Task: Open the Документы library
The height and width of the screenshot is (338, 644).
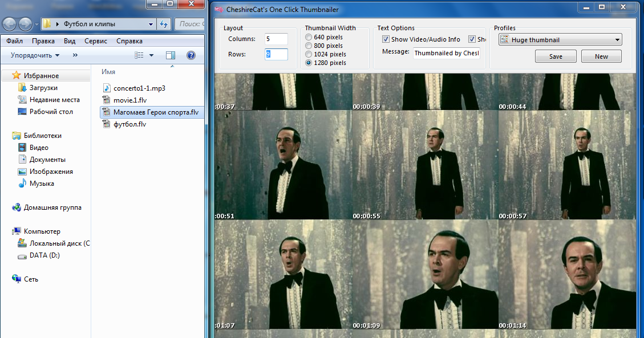Action: click(47, 160)
